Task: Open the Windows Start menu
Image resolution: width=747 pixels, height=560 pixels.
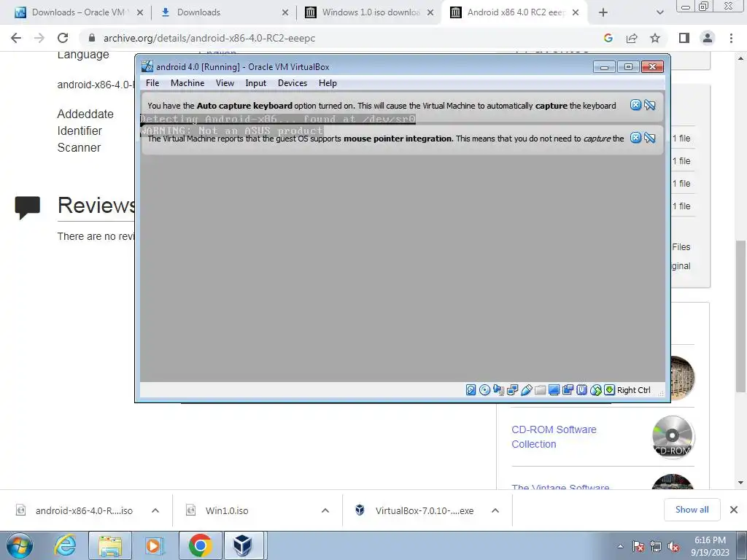Action: point(19,545)
